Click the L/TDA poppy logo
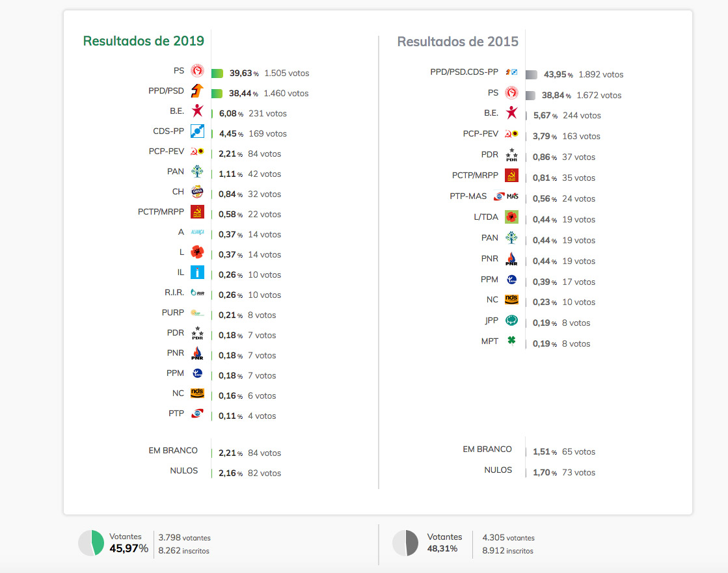Screen dimensions: 728x573 click(x=511, y=217)
